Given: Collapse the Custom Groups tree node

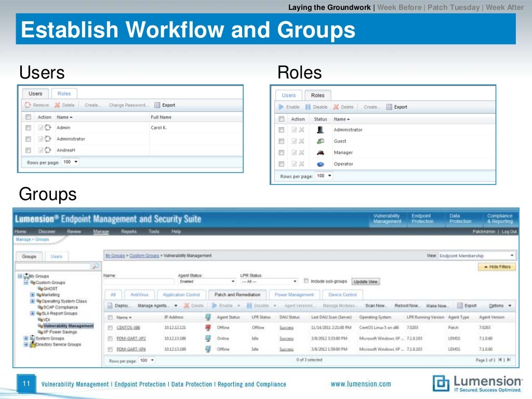Looking at the screenshot, I should click(x=26, y=282).
